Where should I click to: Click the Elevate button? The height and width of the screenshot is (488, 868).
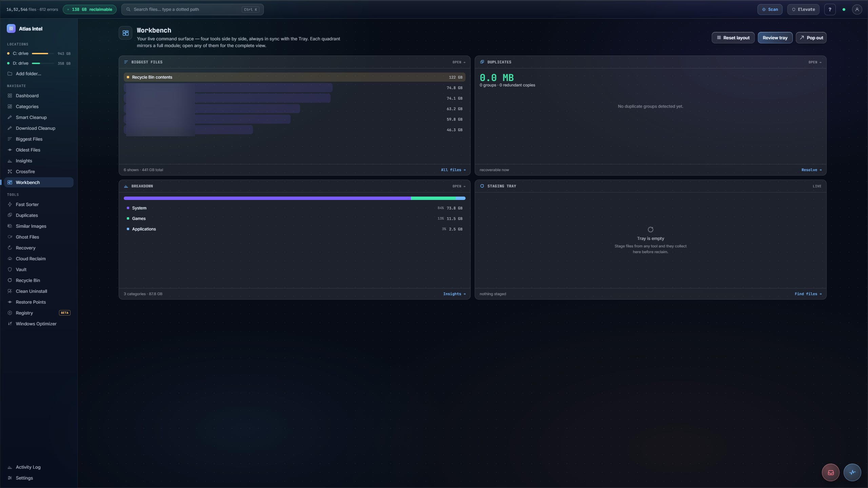point(803,9)
